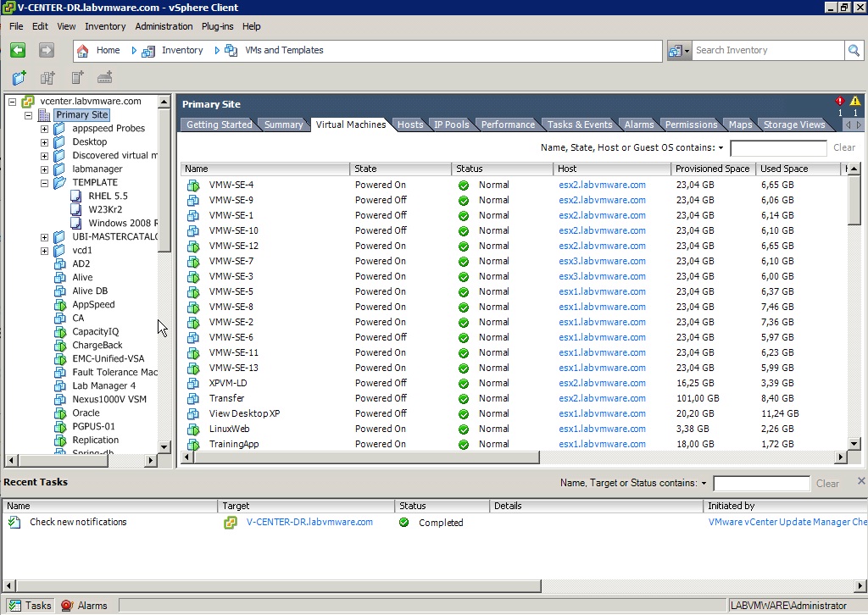This screenshot has width=868, height=615.
Task: Click the Alarms bell icon in status bar
Action: pos(67,606)
